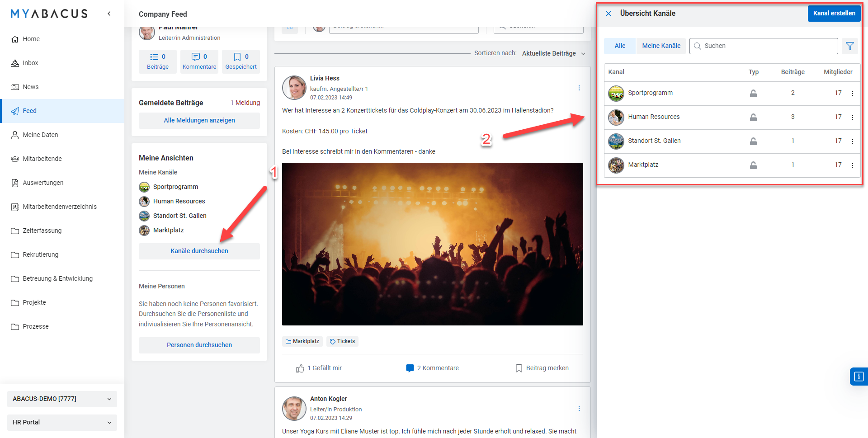The height and width of the screenshot is (438, 868).
Task: Open the three-dot menu for Human Resources row
Action: tap(853, 118)
